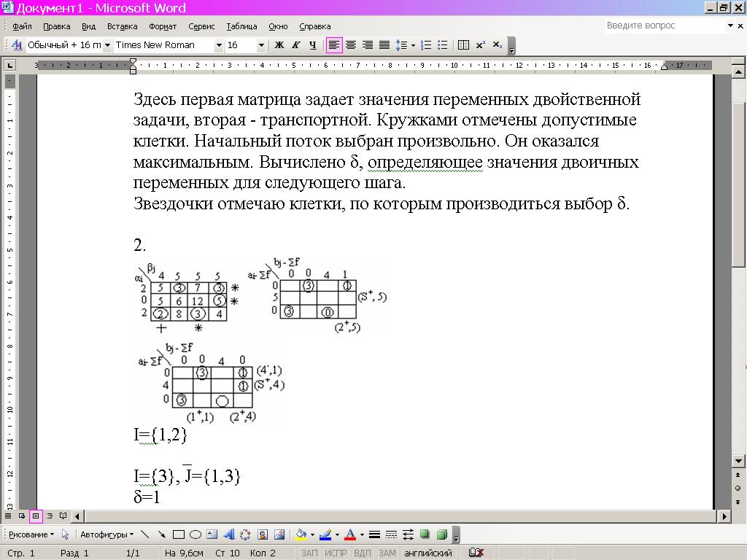Viewport: 747px width, 560px height.
Task: Expand the Times New Roman font dropdown
Action: point(218,45)
